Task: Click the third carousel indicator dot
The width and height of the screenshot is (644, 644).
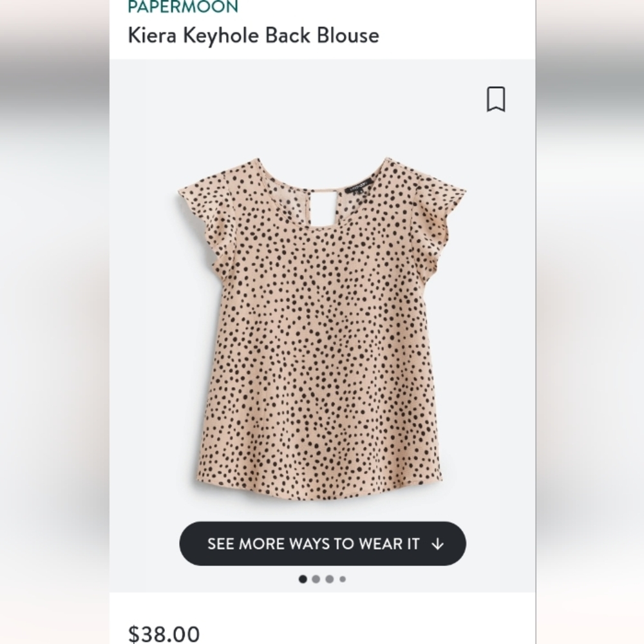Action: point(330,578)
